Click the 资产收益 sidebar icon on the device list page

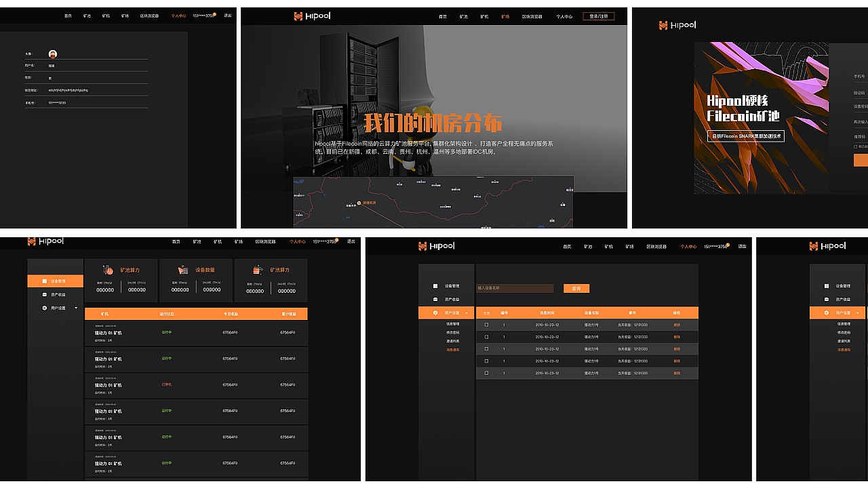pos(45,294)
